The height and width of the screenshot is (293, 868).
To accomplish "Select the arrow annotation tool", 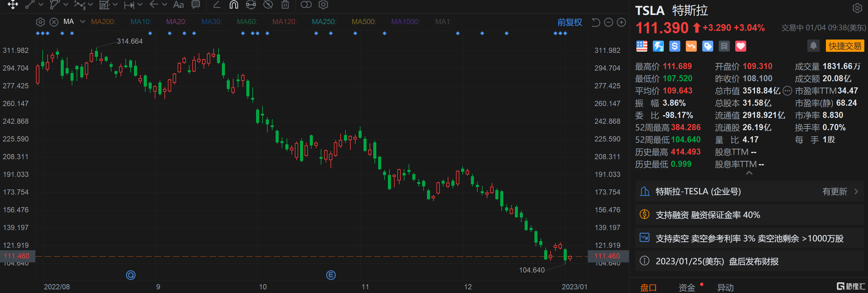I will [154, 4].
